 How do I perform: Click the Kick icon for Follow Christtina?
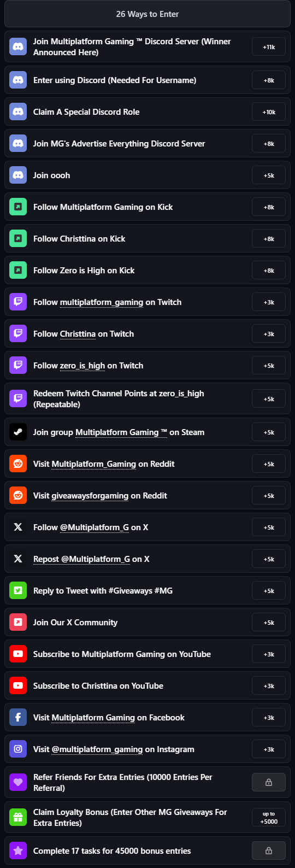click(x=18, y=239)
